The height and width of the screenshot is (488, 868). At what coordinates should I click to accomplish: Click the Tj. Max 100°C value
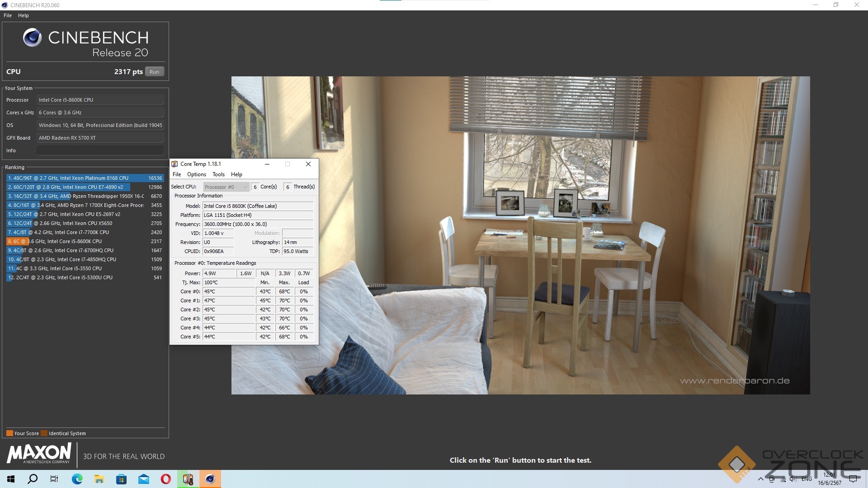coord(229,282)
